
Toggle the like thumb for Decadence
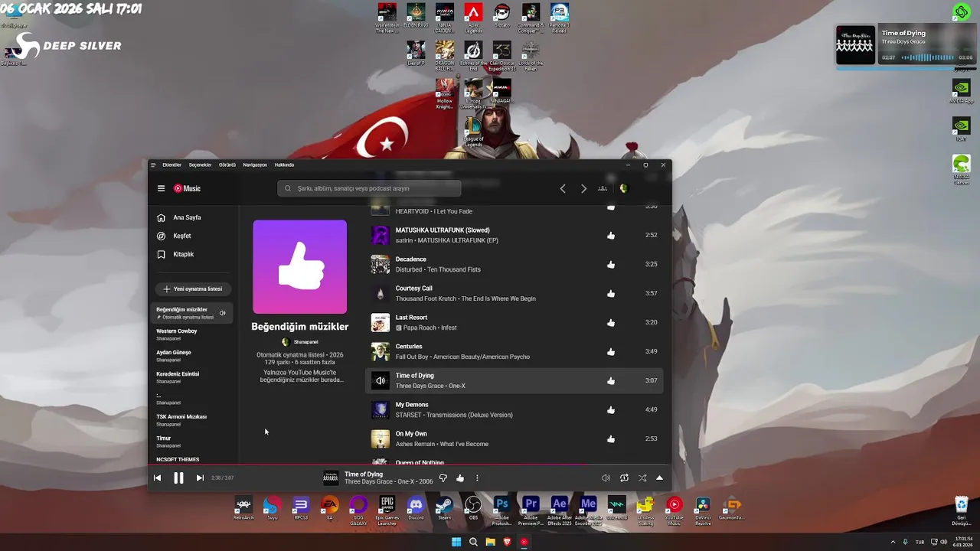(611, 264)
